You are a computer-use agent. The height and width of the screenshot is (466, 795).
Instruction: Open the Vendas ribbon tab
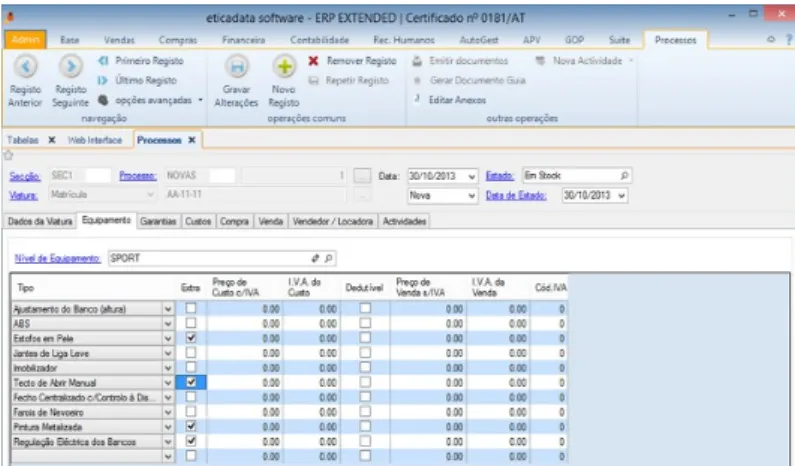click(x=119, y=40)
